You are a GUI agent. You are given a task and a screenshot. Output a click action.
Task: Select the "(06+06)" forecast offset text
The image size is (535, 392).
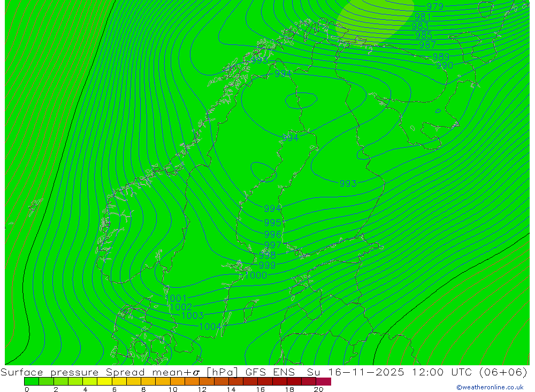(503, 372)
